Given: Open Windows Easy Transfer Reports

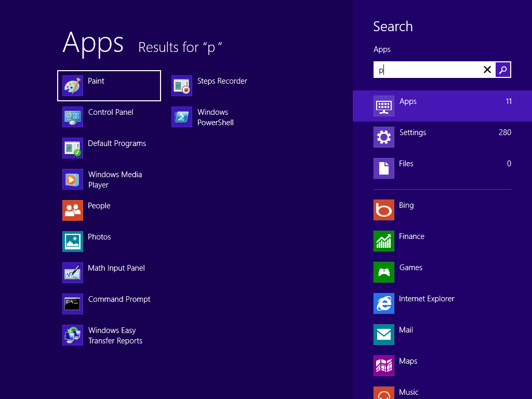Looking at the screenshot, I should (x=73, y=335).
